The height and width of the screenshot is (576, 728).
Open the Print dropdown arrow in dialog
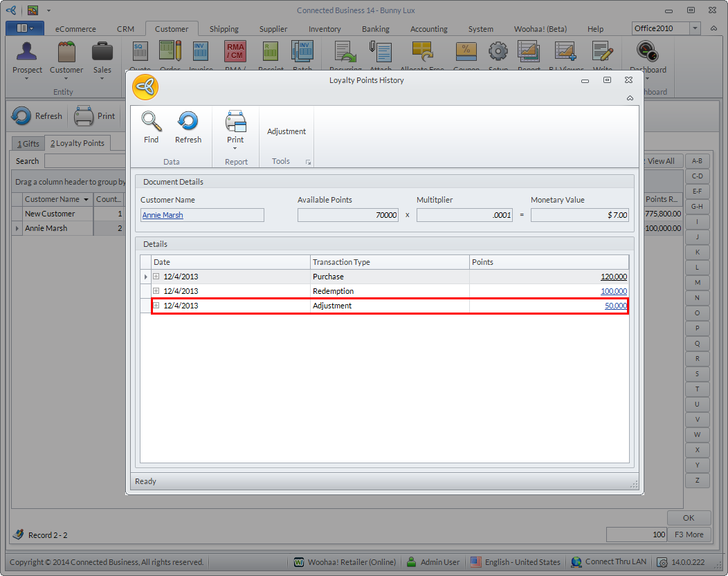(x=235, y=148)
